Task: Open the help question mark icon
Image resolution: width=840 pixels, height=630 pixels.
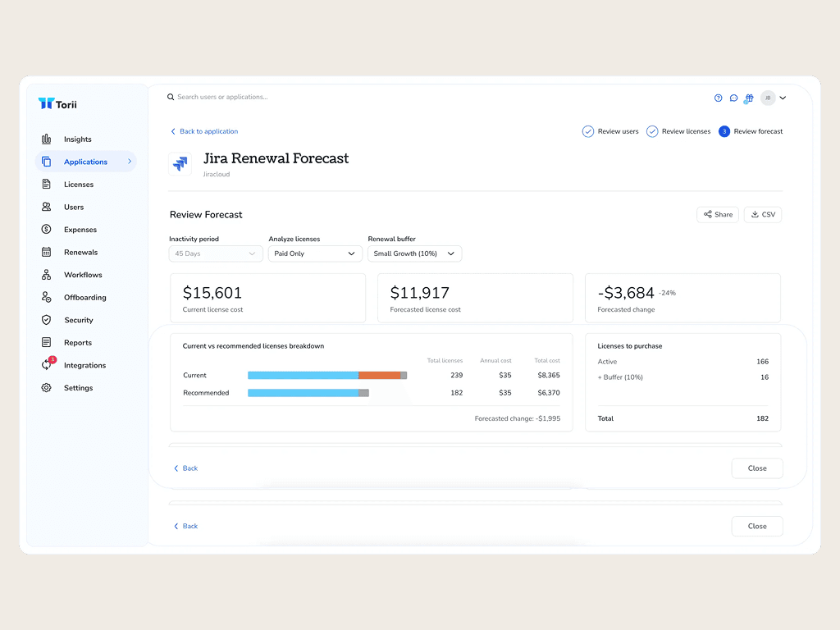Action: coord(719,98)
